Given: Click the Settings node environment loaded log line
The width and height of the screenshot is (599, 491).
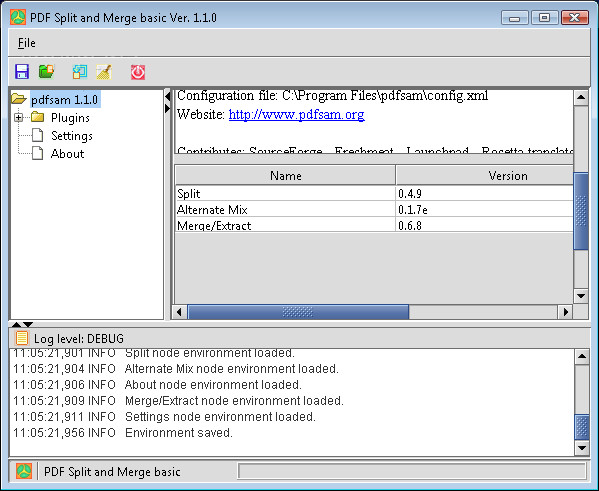Looking at the screenshot, I should tap(164, 416).
